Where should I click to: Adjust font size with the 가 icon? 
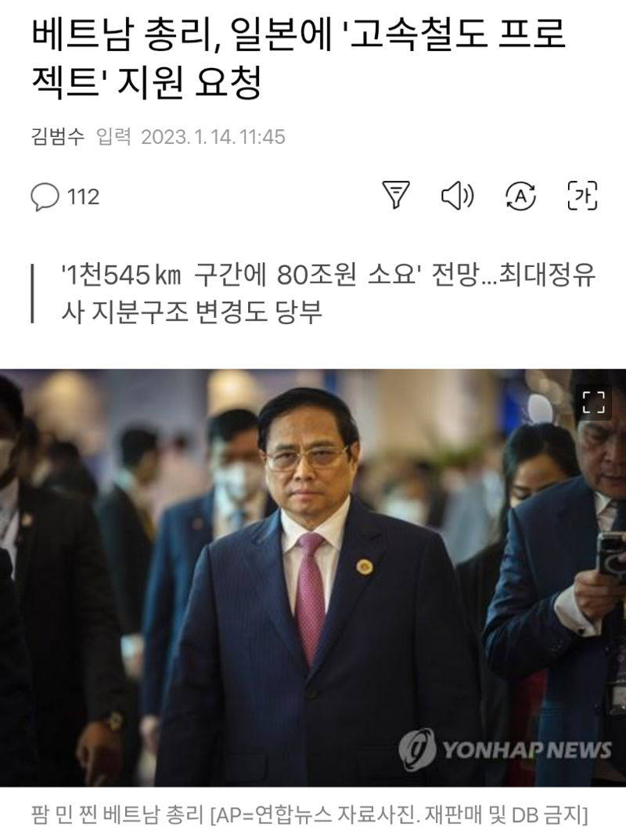(582, 196)
